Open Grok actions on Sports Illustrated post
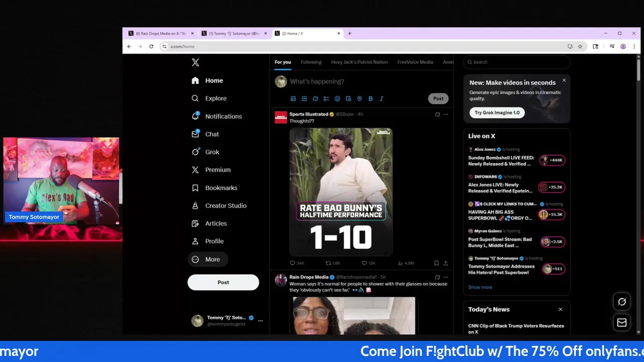This screenshot has width=644, height=362. pyautogui.click(x=437, y=114)
